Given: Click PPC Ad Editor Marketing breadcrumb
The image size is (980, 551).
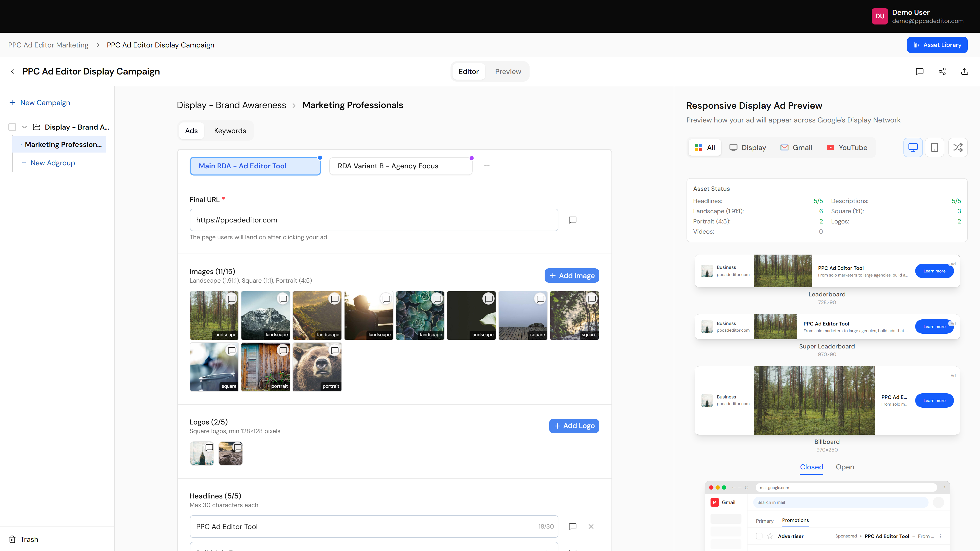Looking at the screenshot, I should coord(48,45).
